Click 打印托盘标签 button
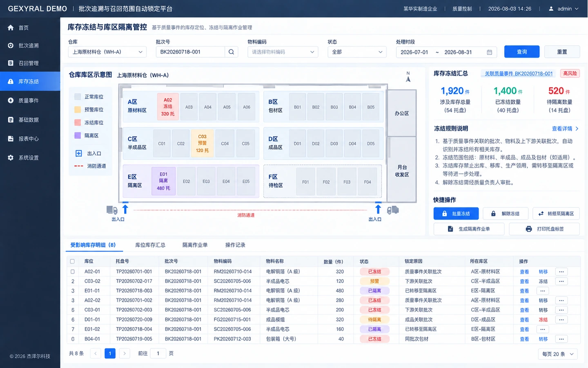 click(544, 229)
